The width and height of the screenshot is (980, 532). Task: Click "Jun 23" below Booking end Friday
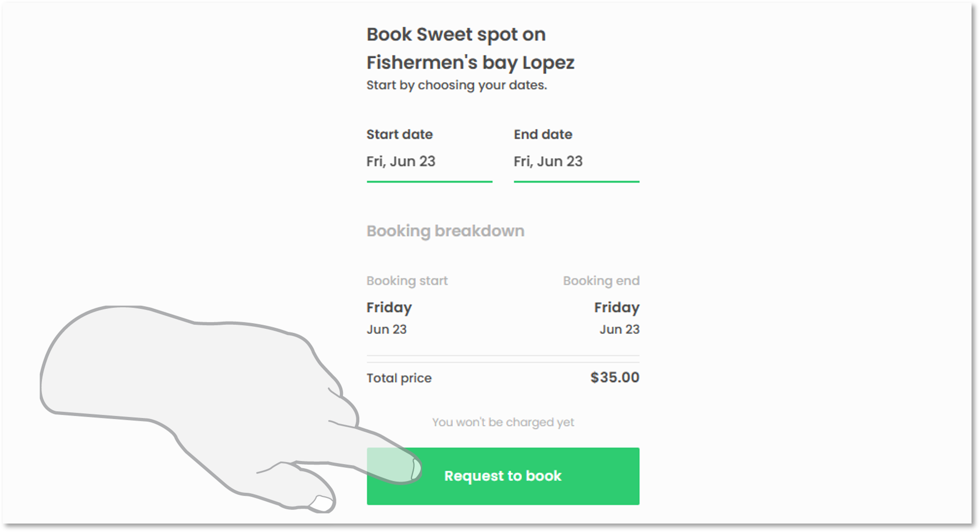(619, 329)
